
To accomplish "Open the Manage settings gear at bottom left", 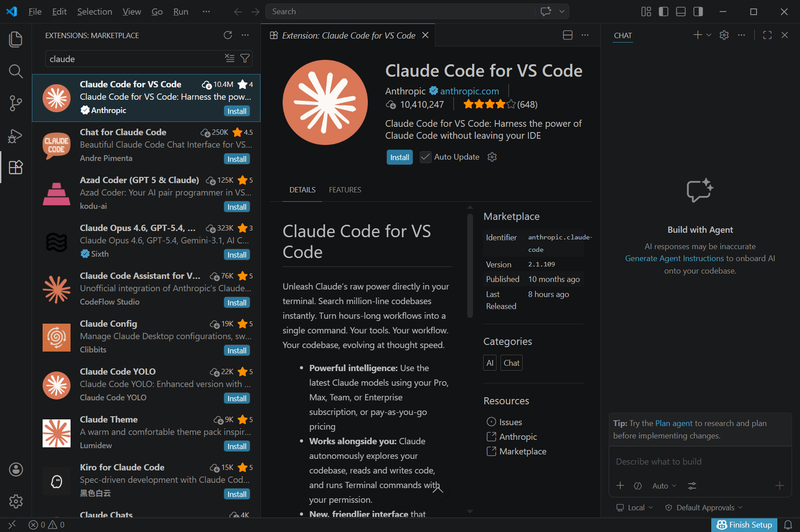I will 16,501.
